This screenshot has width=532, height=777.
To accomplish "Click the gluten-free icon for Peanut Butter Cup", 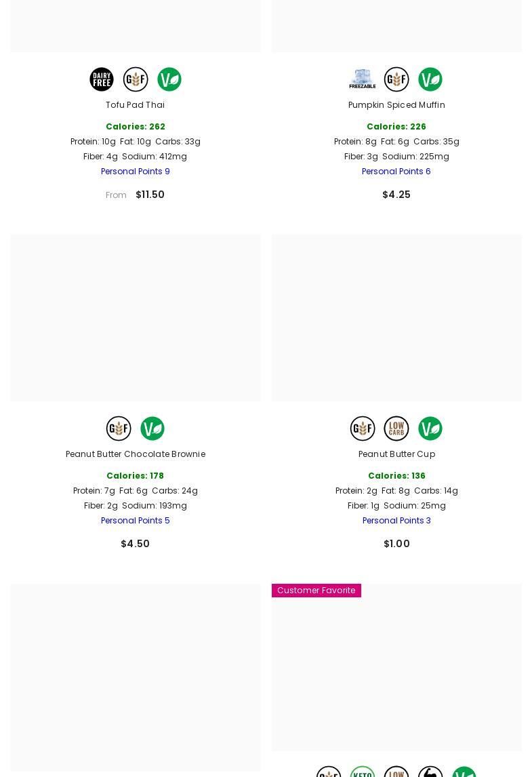I will click(x=363, y=429).
